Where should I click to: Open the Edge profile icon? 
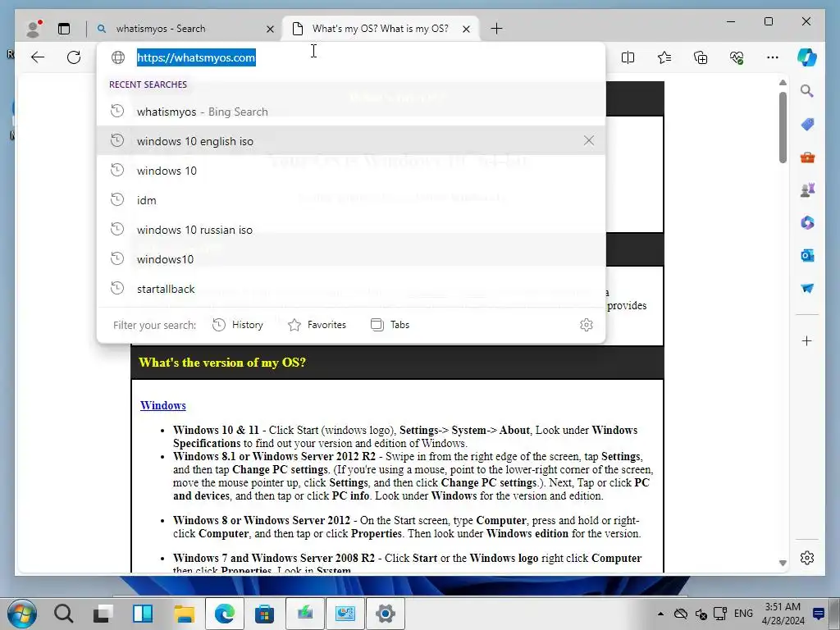[x=34, y=29]
